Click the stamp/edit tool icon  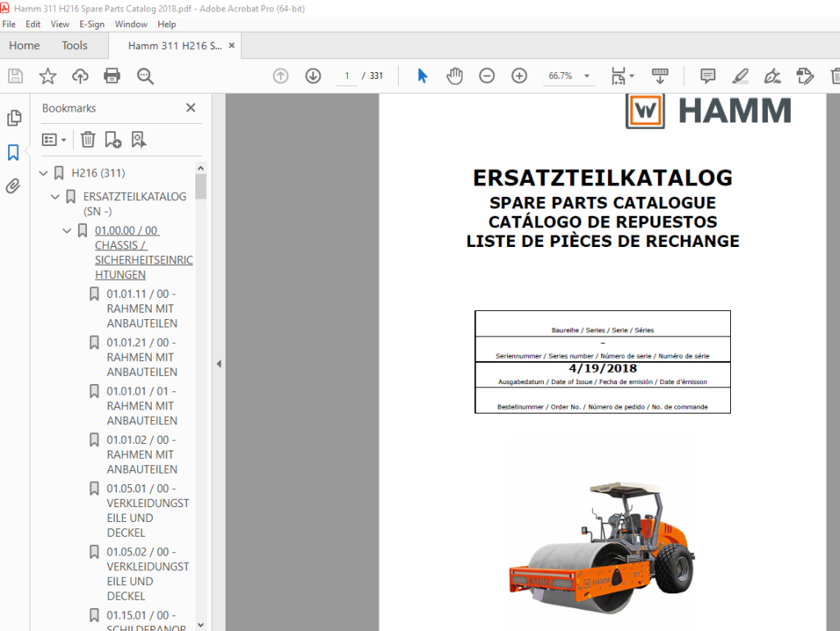click(805, 76)
